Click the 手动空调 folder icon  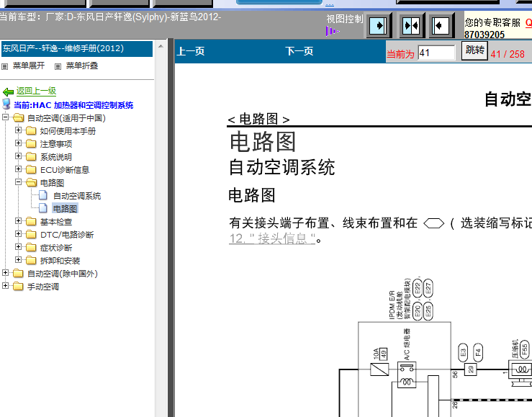[18, 287]
